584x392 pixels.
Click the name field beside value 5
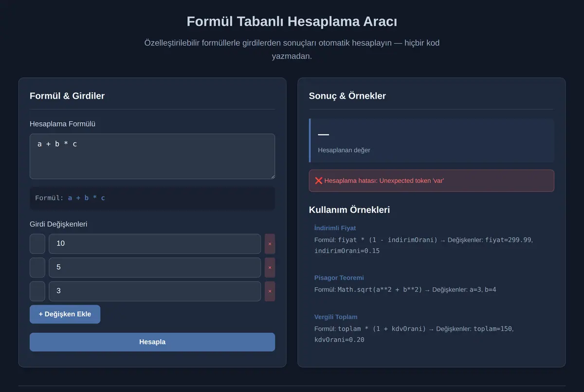(37, 267)
